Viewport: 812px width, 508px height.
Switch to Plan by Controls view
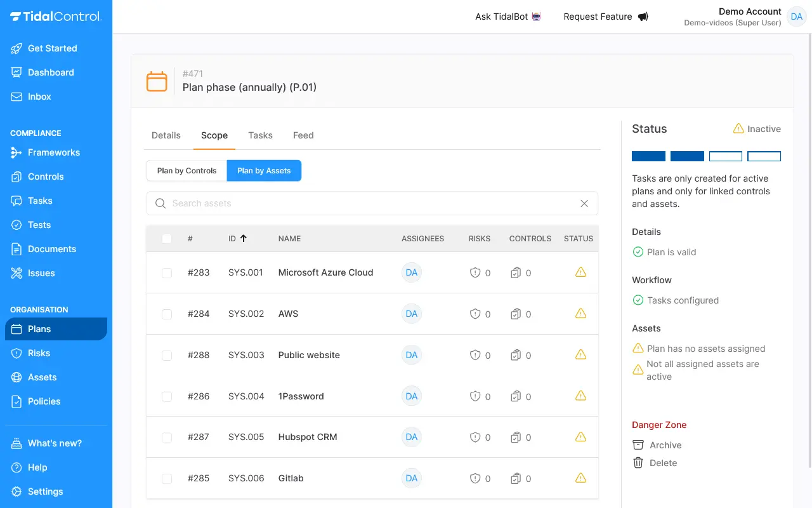[187, 171]
